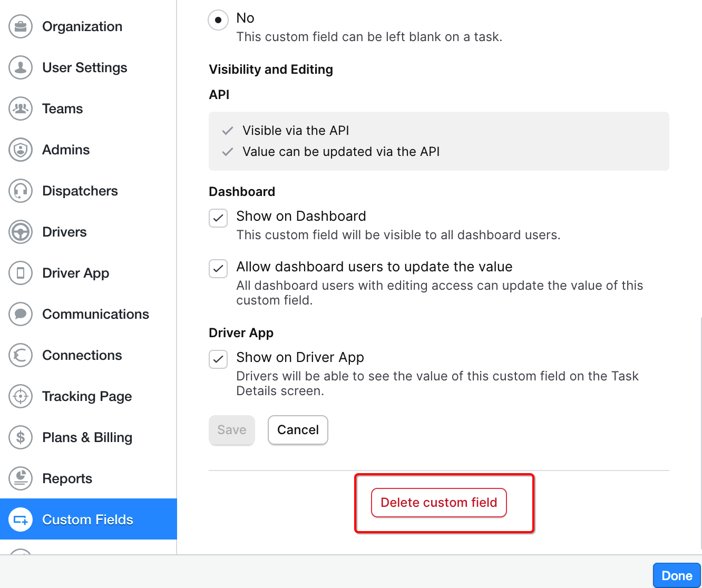
Task: Click the checkmark beside Value can be updated
Action: point(228,152)
